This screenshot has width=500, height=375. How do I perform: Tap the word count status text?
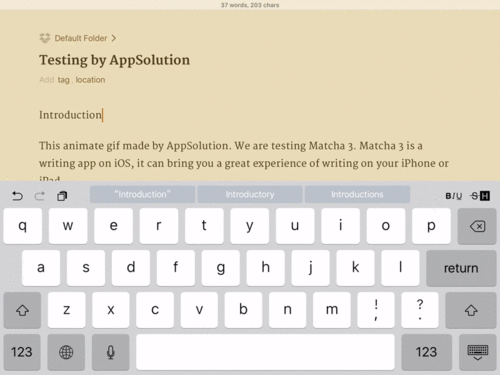(x=250, y=5)
